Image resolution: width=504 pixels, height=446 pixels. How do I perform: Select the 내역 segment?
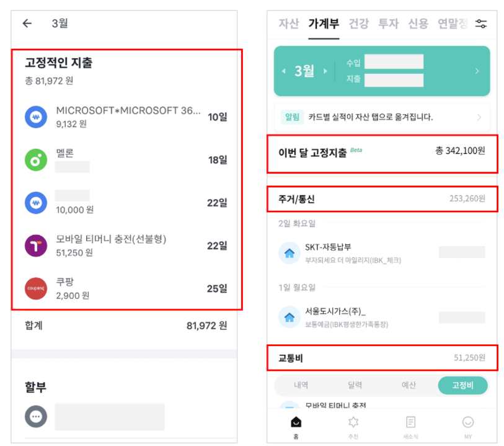(x=301, y=385)
